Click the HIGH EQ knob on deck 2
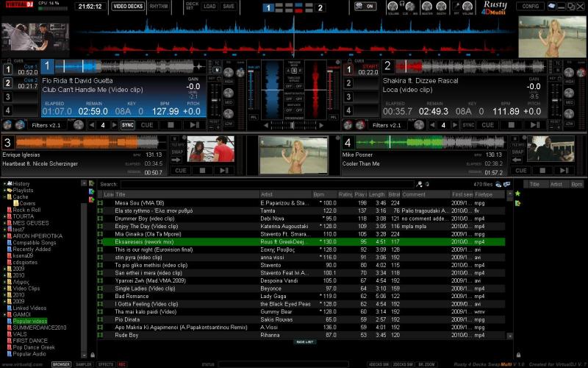 click(569, 72)
